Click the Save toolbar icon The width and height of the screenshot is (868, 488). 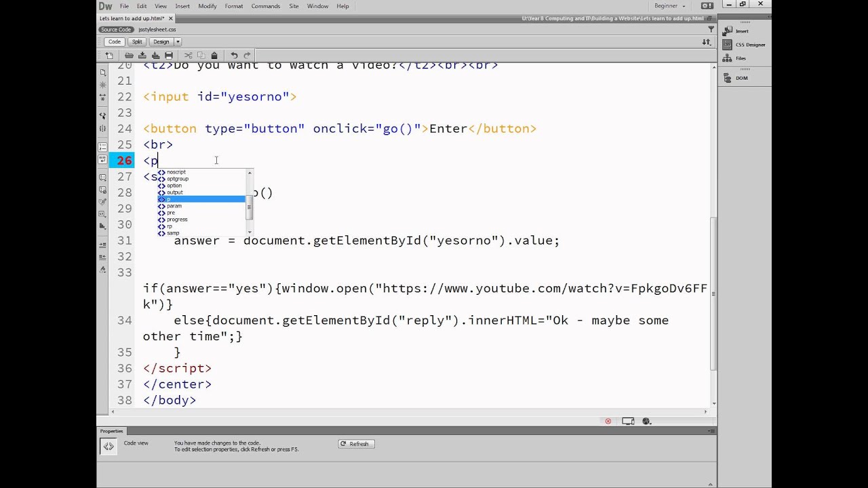pyautogui.click(x=142, y=56)
